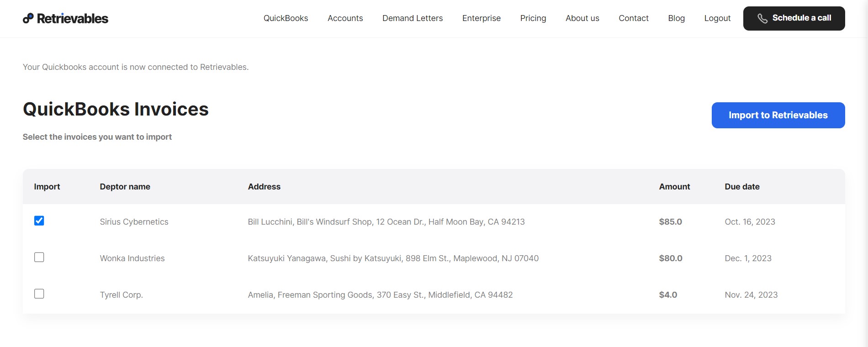
Task: Click the Due date column header
Action: click(x=742, y=187)
